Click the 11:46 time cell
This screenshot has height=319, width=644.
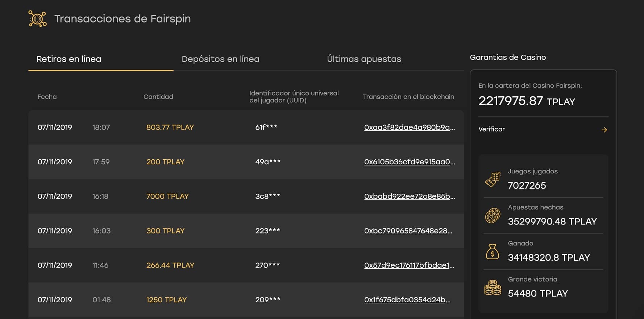click(x=100, y=265)
